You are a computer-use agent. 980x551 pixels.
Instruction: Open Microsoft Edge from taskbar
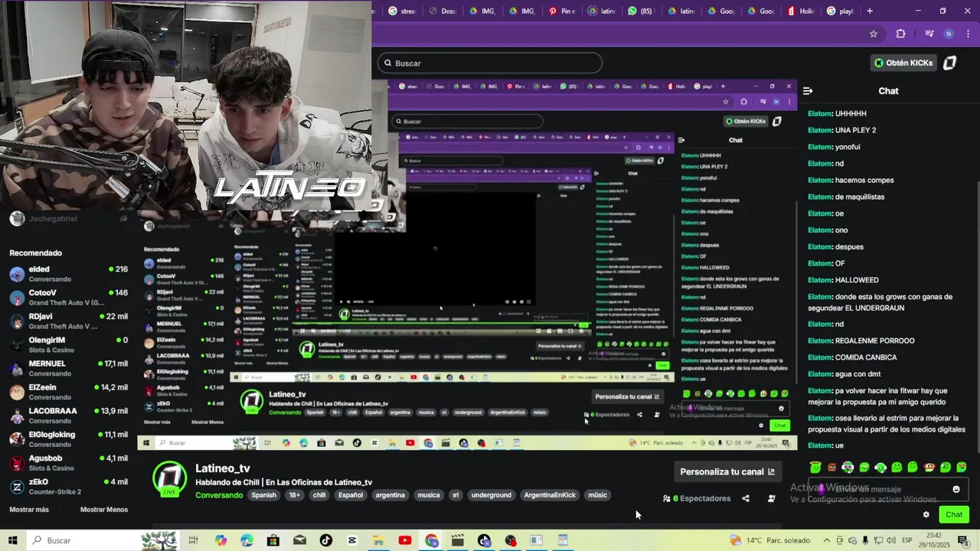click(247, 540)
